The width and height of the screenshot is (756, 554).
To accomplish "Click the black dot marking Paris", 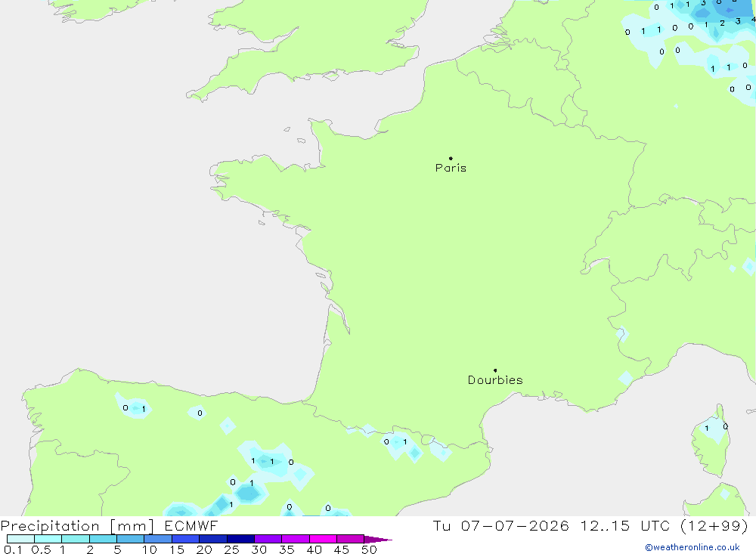I will tap(451, 158).
